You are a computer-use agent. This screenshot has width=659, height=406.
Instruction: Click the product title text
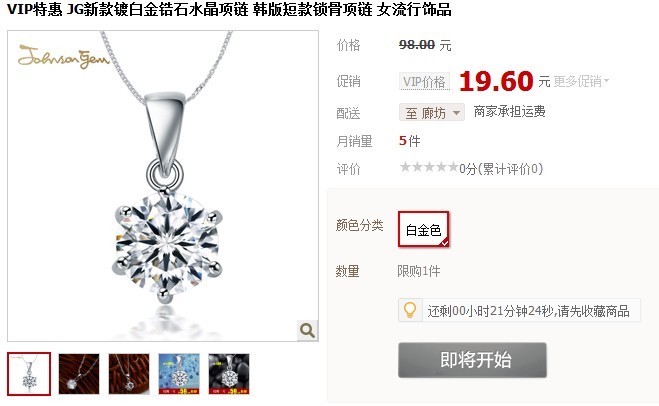229,9
